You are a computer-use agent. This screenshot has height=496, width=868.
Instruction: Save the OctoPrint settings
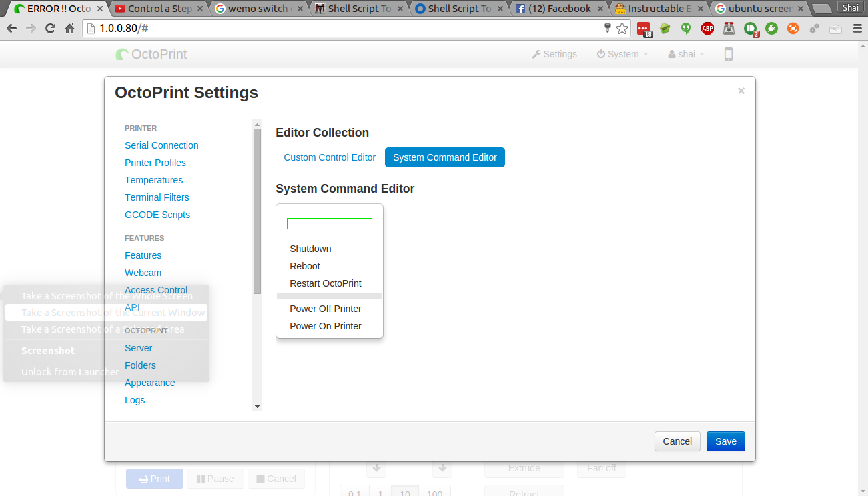tap(726, 441)
